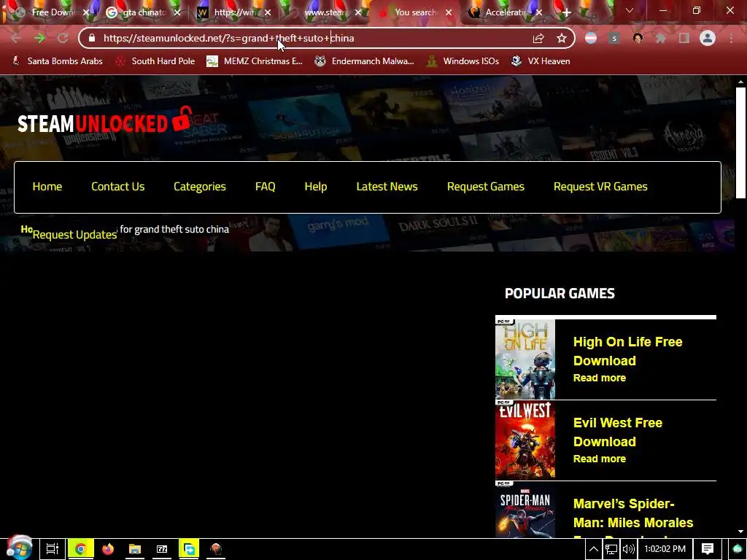Open 'South Hard Pole' bookmark
747x560 pixels.
(155, 61)
